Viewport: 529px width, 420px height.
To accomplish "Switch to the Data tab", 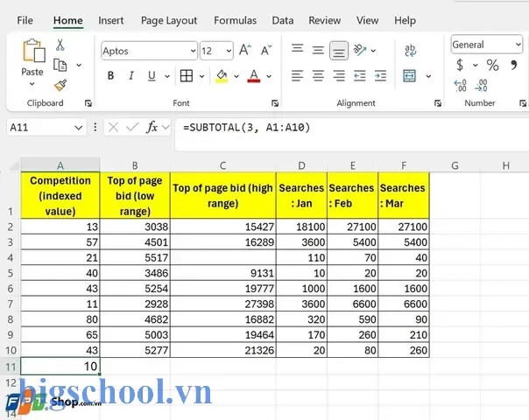I will pos(283,20).
